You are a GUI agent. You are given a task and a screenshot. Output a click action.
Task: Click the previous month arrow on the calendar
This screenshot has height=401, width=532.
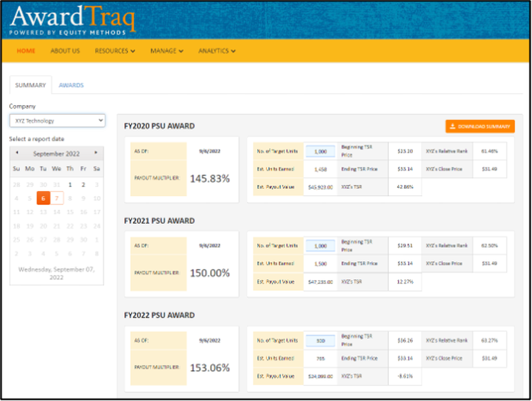tap(16, 153)
